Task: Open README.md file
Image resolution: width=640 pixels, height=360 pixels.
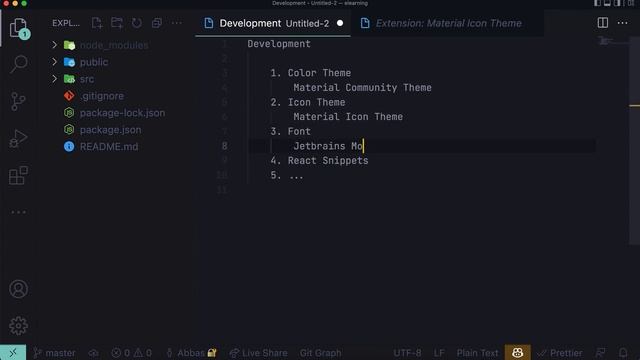Action: pos(109,147)
